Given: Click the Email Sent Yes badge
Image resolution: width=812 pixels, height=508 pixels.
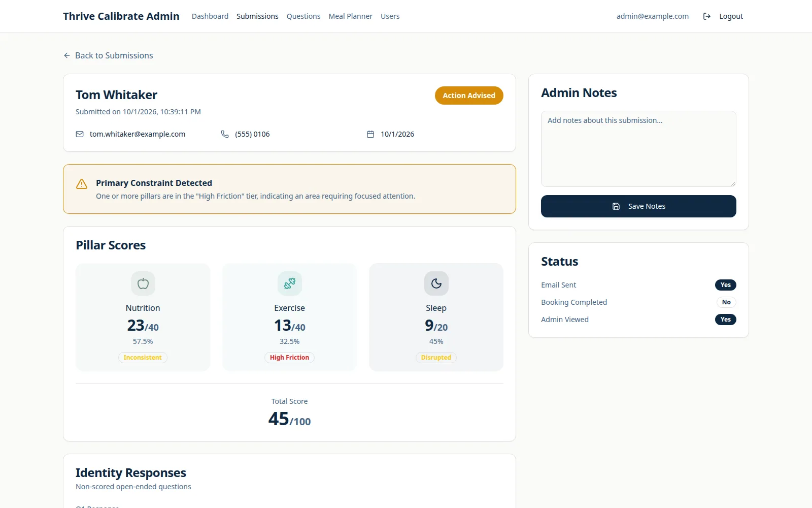Looking at the screenshot, I should [x=726, y=285].
